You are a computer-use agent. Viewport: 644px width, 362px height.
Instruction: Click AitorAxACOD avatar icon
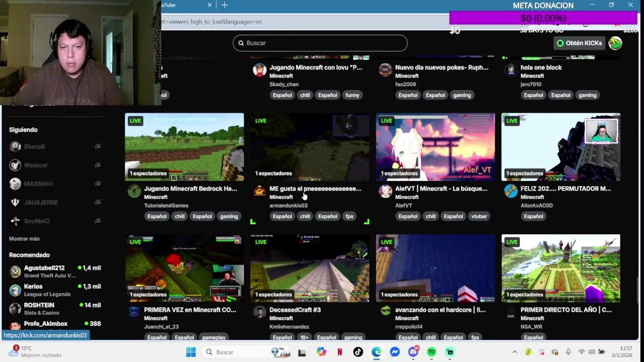pos(511,191)
